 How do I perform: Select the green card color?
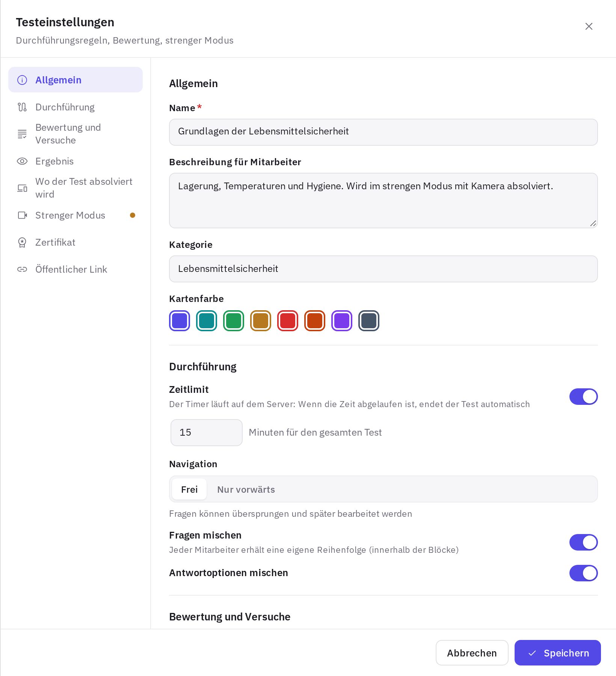234,321
